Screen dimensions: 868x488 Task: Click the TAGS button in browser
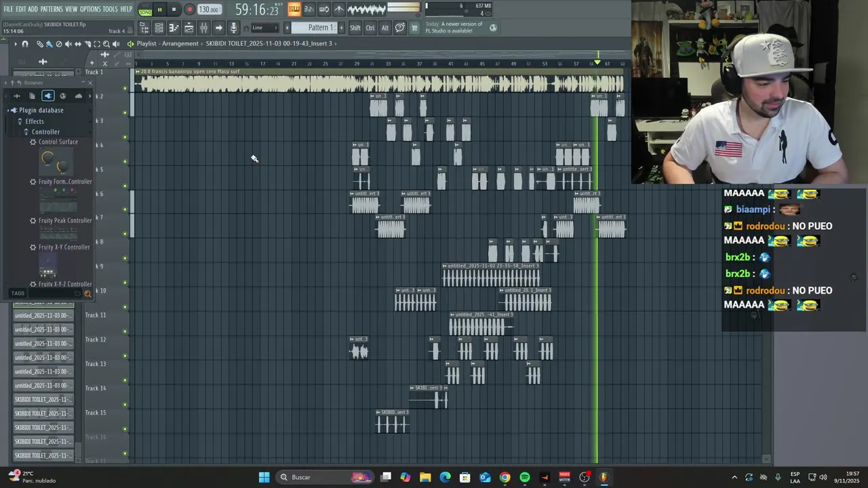click(18, 293)
